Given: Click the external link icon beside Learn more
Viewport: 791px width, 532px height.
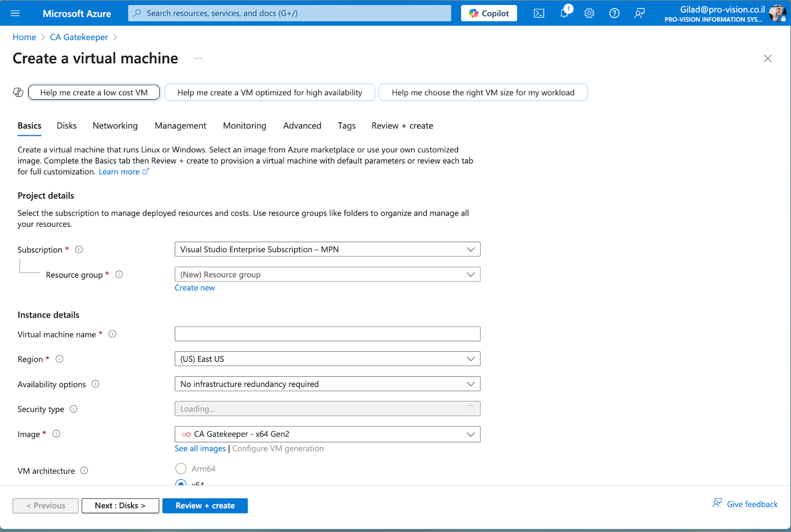Looking at the screenshot, I should pyautogui.click(x=145, y=171).
